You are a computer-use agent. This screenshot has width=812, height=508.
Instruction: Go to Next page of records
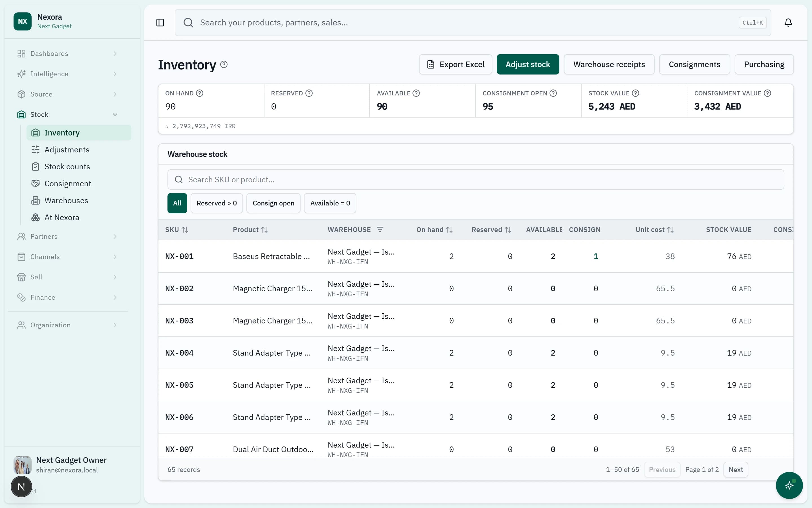click(x=736, y=470)
